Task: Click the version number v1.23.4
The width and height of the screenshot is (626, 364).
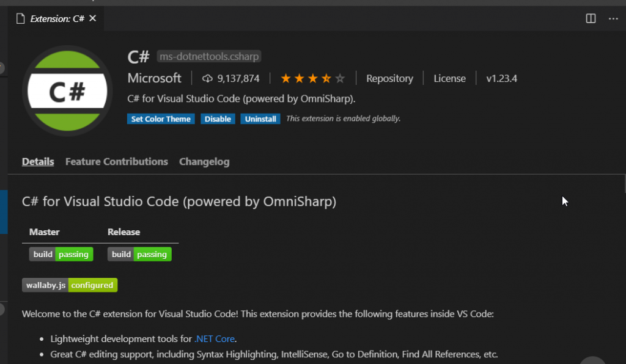Action: (501, 79)
